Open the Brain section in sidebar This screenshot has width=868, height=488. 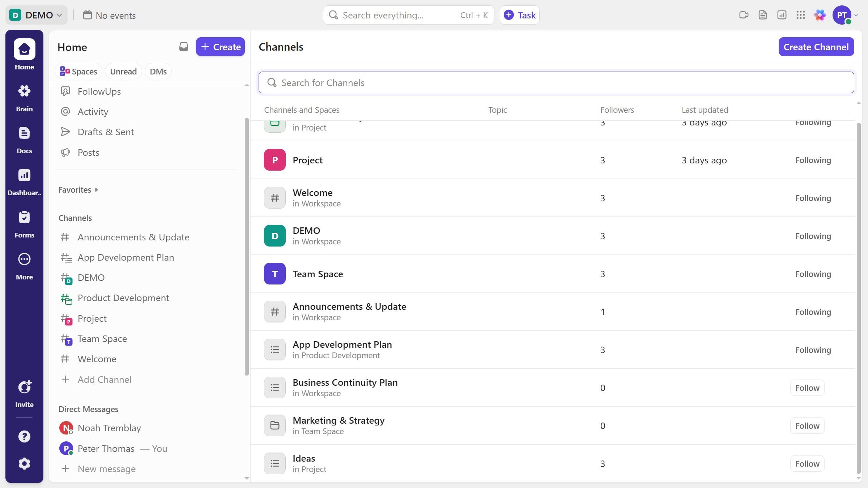click(x=24, y=98)
